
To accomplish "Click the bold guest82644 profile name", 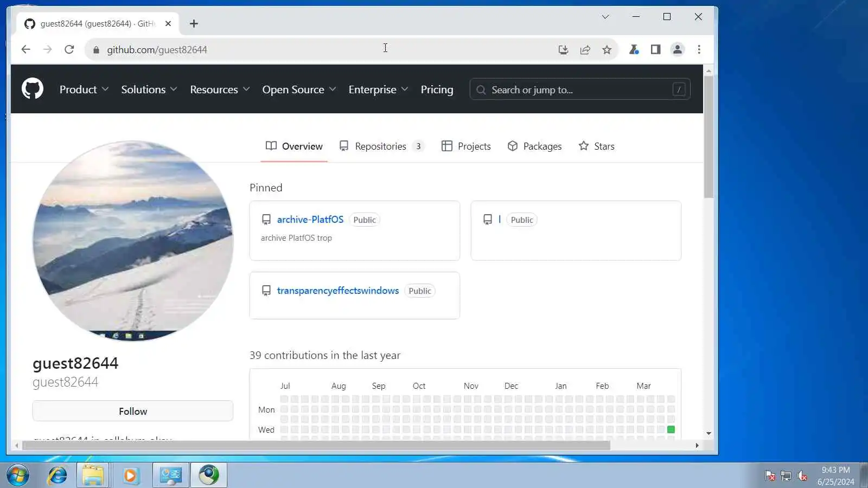I will click(x=75, y=363).
